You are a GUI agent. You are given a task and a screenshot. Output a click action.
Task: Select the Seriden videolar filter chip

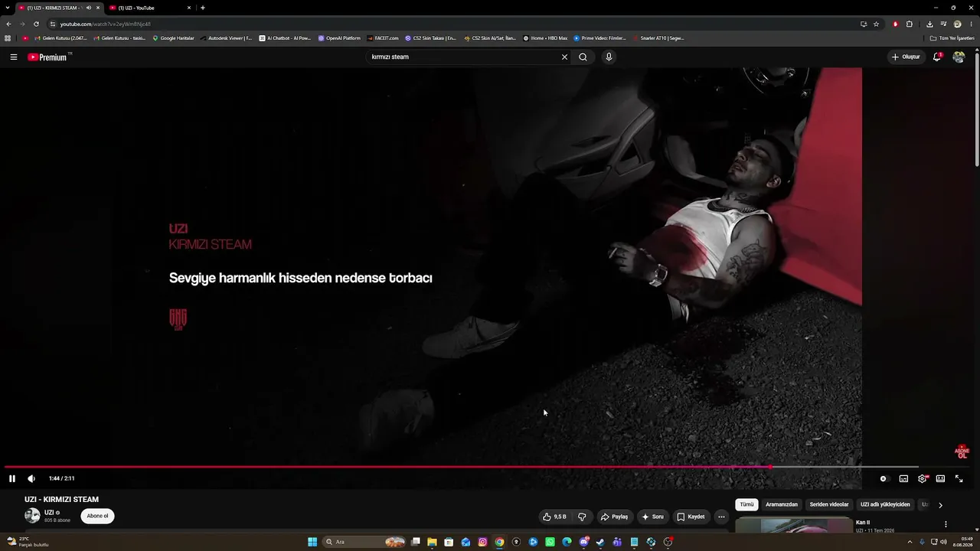pyautogui.click(x=829, y=504)
